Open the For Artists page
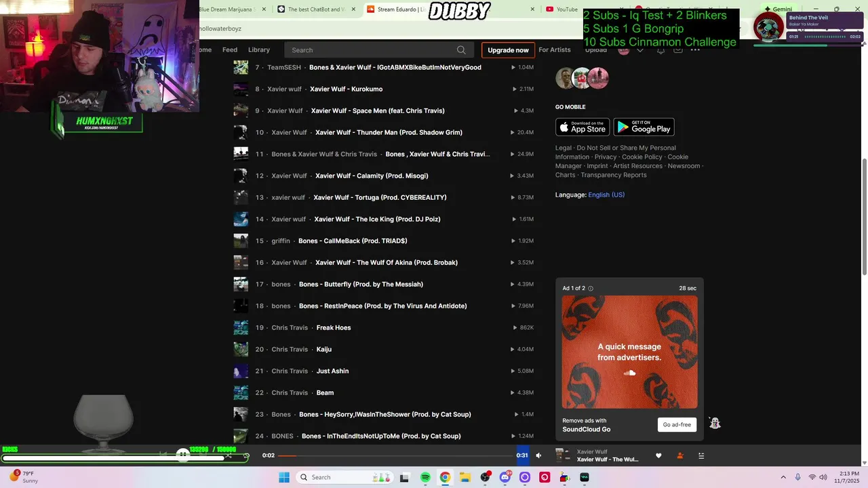 [x=555, y=50]
